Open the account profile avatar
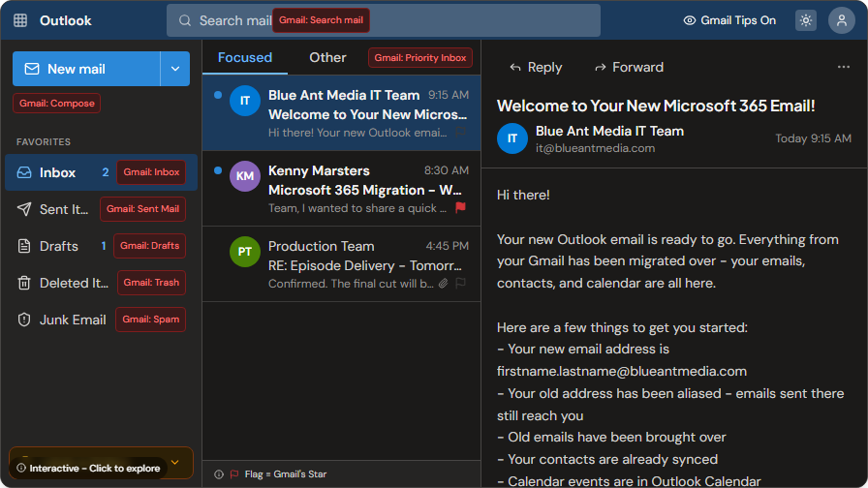 (x=842, y=20)
